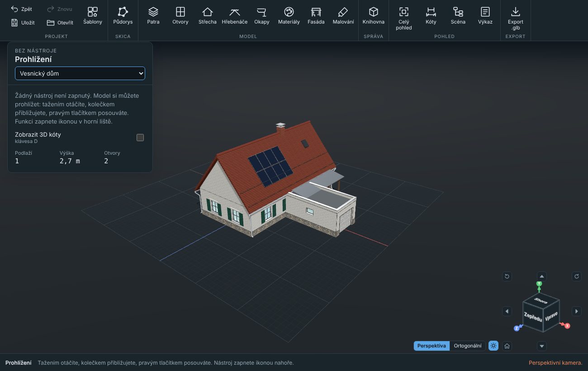Open the Scéna scene tree
The image size is (588, 371).
pyautogui.click(x=458, y=16)
